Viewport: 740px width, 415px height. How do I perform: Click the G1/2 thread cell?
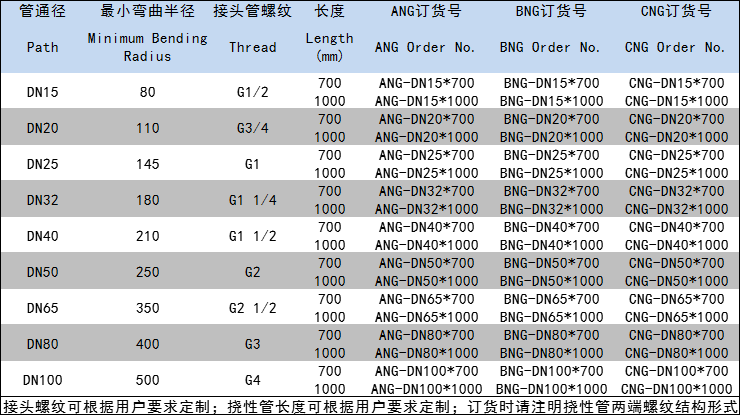click(252, 92)
